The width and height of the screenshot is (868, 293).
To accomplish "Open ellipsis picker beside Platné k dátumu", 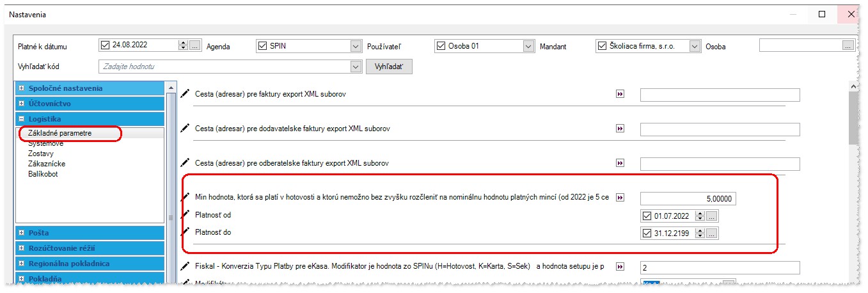I will [x=195, y=46].
